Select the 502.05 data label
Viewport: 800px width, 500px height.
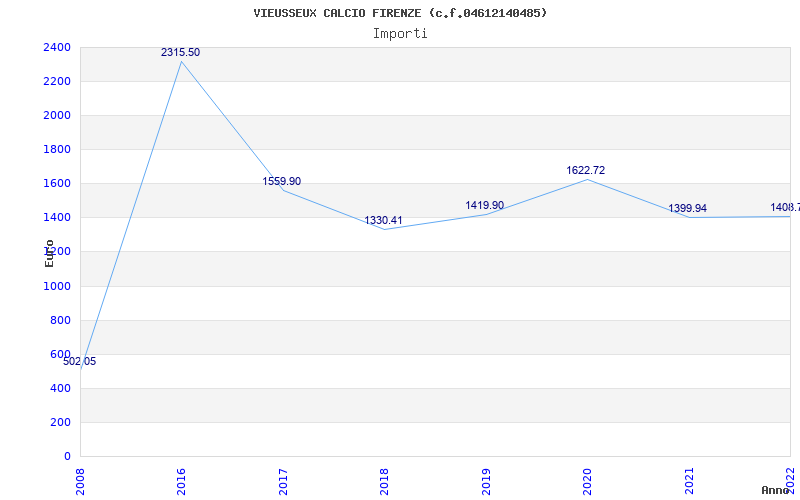pos(80,362)
